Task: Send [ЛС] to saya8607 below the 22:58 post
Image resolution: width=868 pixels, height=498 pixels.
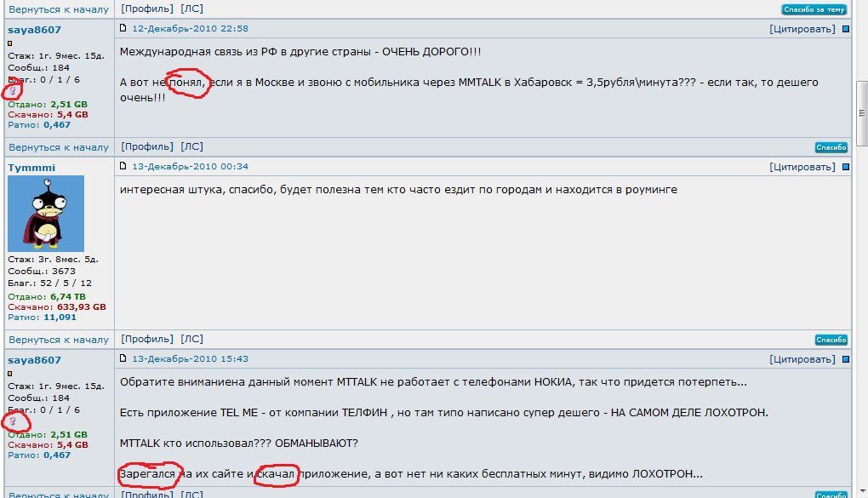Action: click(x=192, y=146)
